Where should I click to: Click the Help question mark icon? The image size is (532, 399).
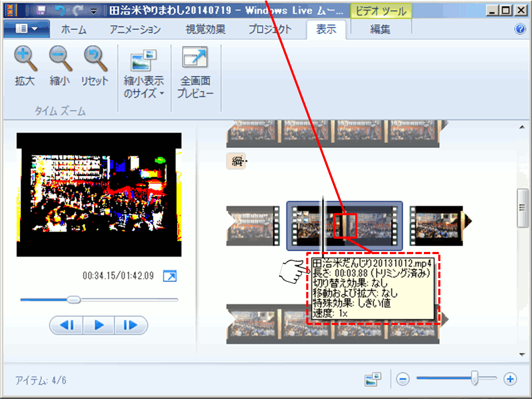(x=520, y=29)
